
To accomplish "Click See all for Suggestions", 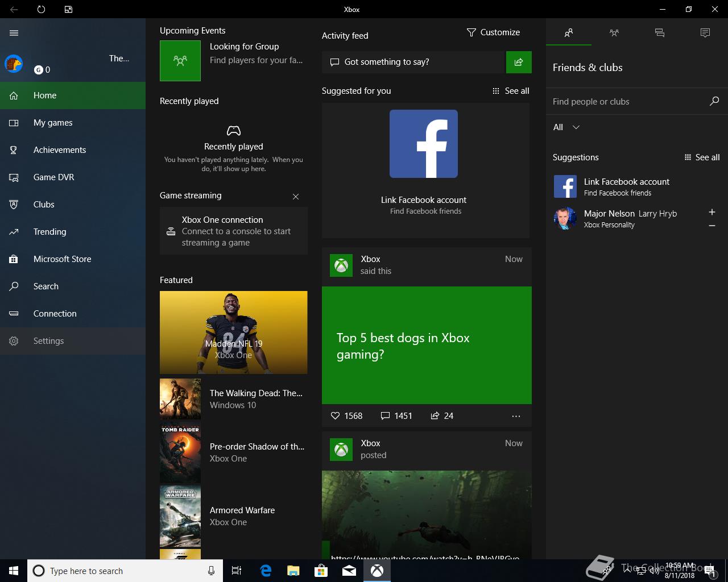I will (701, 157).
